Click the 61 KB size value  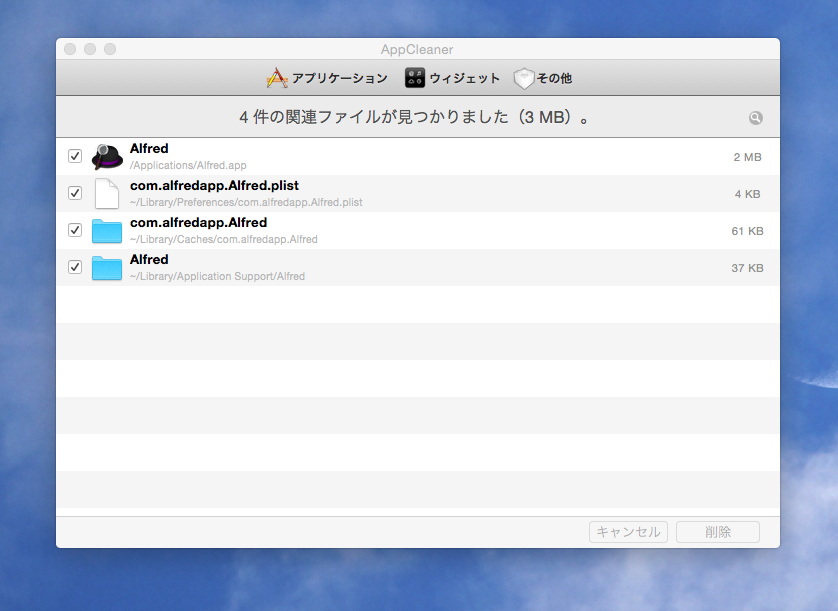pos(747,231)
